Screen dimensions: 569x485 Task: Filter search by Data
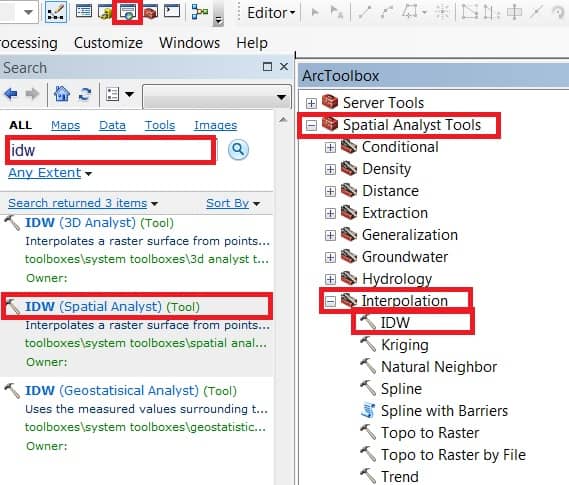click(112, 125)
